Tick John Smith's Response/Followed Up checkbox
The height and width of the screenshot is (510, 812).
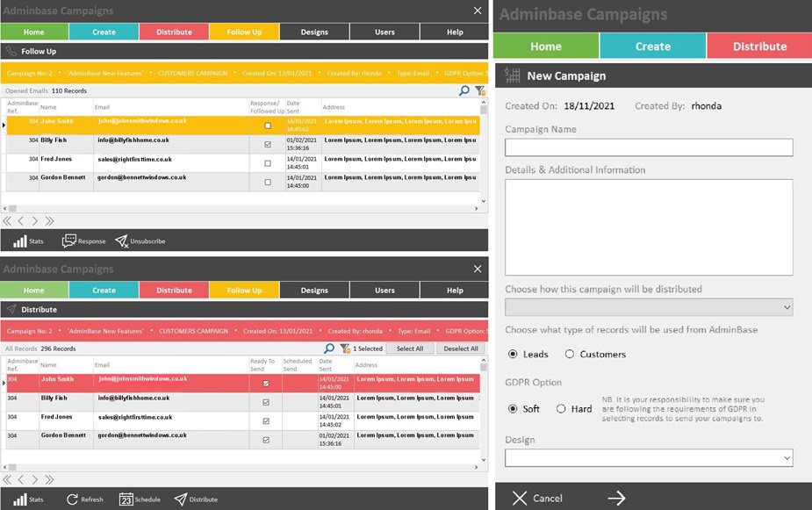(267, 126)
